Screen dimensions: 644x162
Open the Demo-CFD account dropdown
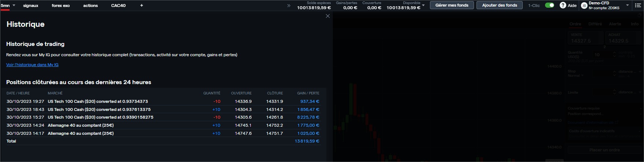(x=628, y=6)
